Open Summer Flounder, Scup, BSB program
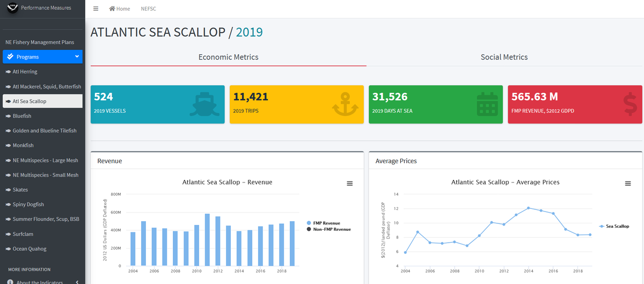 coord(42,219)
